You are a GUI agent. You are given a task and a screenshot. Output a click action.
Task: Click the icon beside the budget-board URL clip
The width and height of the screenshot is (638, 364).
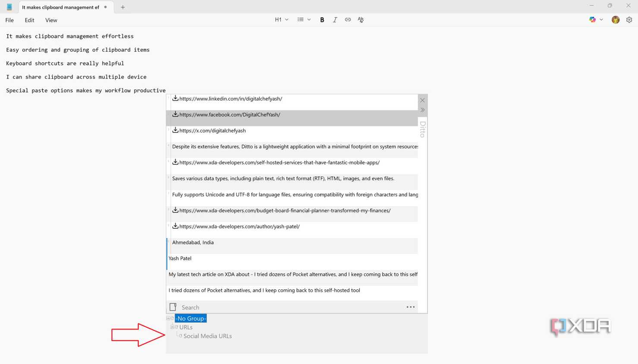(175, 210)
